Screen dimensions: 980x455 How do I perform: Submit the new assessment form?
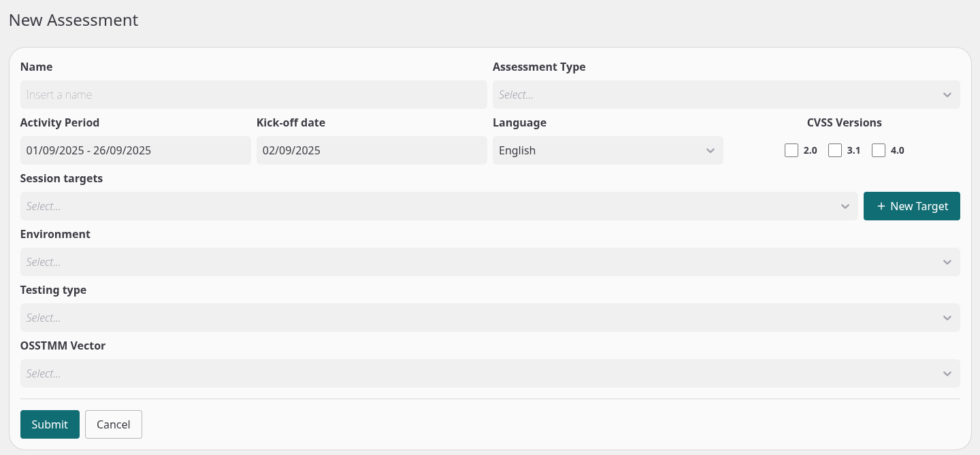[50, 424]
